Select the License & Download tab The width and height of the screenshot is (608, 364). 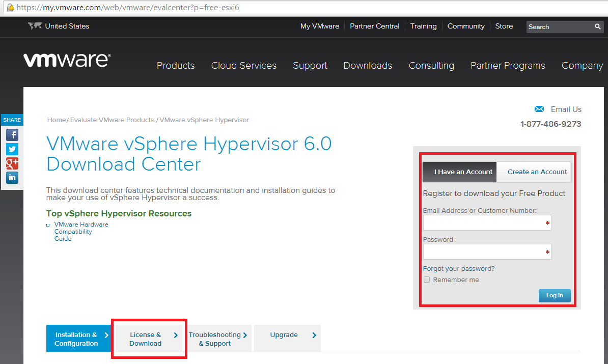coord(149,339)
